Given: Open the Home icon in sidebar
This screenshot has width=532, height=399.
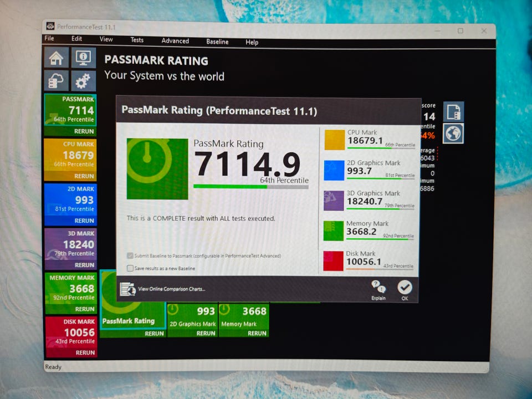Looking at the screenshot, I should point(57,58).
